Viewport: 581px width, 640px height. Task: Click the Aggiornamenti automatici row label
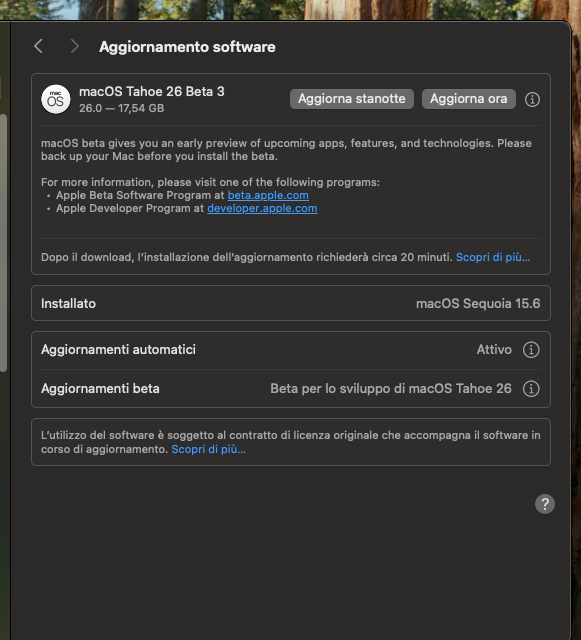click(118, 350)
